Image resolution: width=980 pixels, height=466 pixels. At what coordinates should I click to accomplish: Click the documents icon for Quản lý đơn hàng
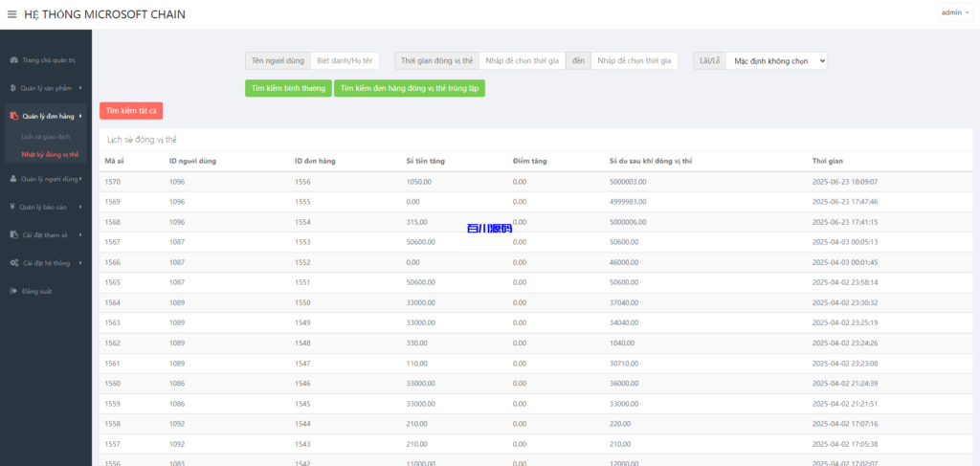pyautogui.click(x=14, y=116)
